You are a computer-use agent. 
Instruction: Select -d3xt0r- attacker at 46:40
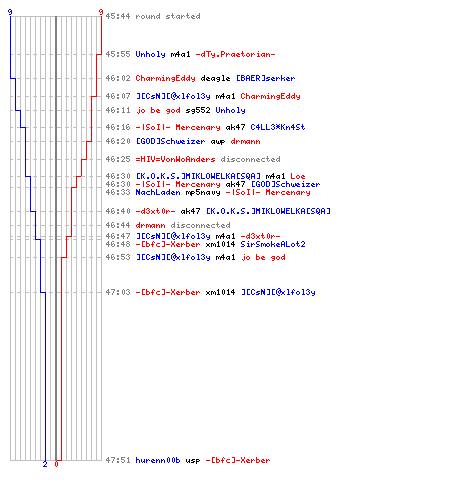click(x=155, y=211)
